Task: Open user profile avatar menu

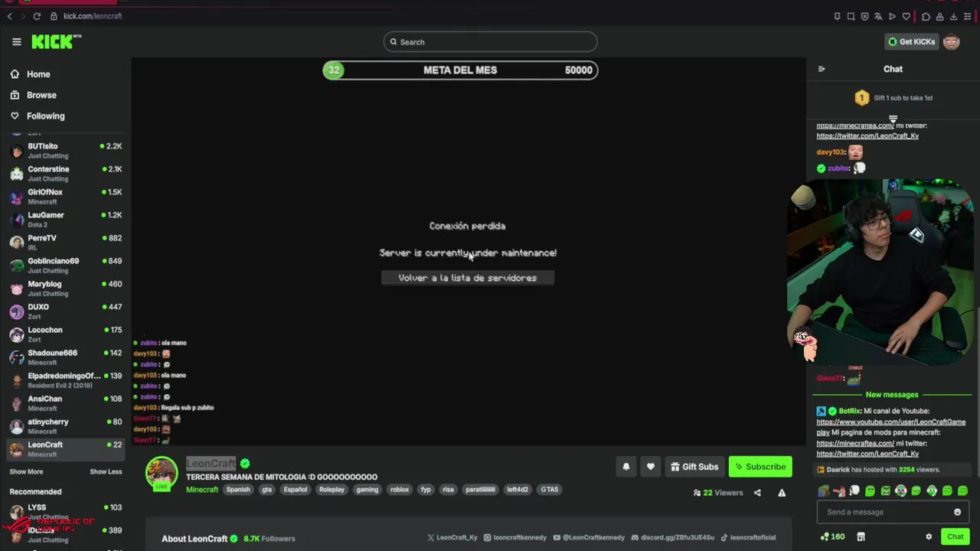Action: 952,41
